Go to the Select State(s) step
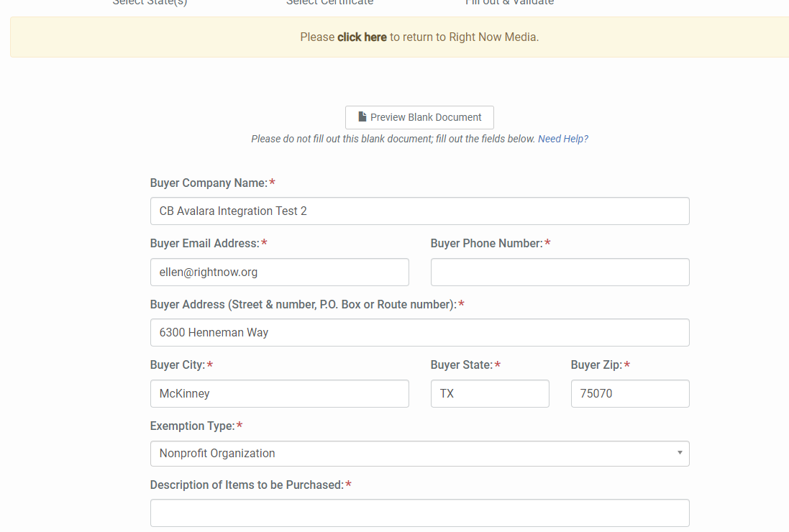Image resolution: width=789 pixels, height=532 pixels. click(150, 2)
